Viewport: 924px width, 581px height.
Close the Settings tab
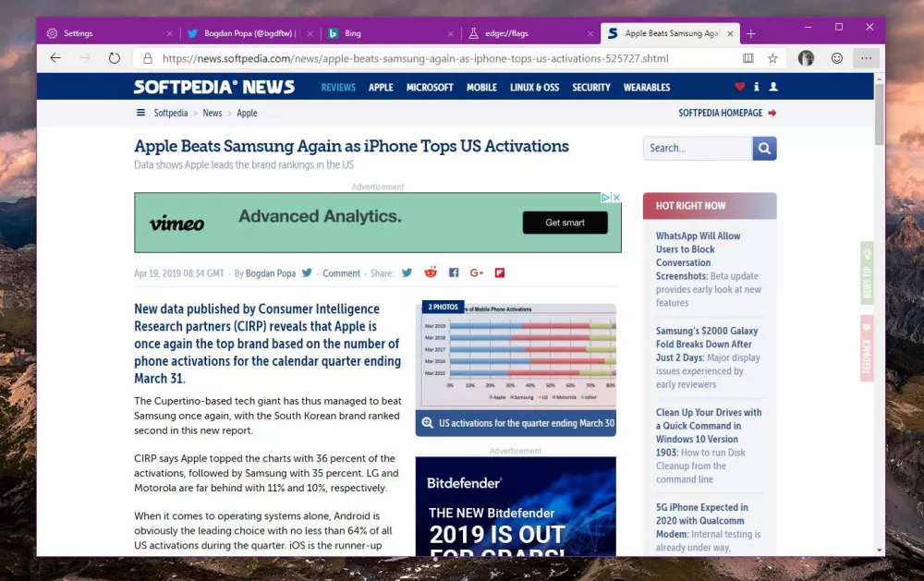click(170, 33)
